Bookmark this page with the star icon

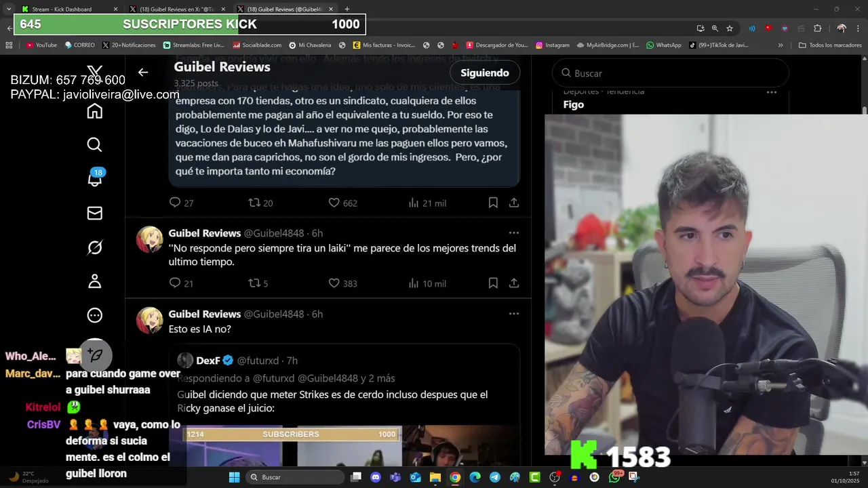point(730,28)
